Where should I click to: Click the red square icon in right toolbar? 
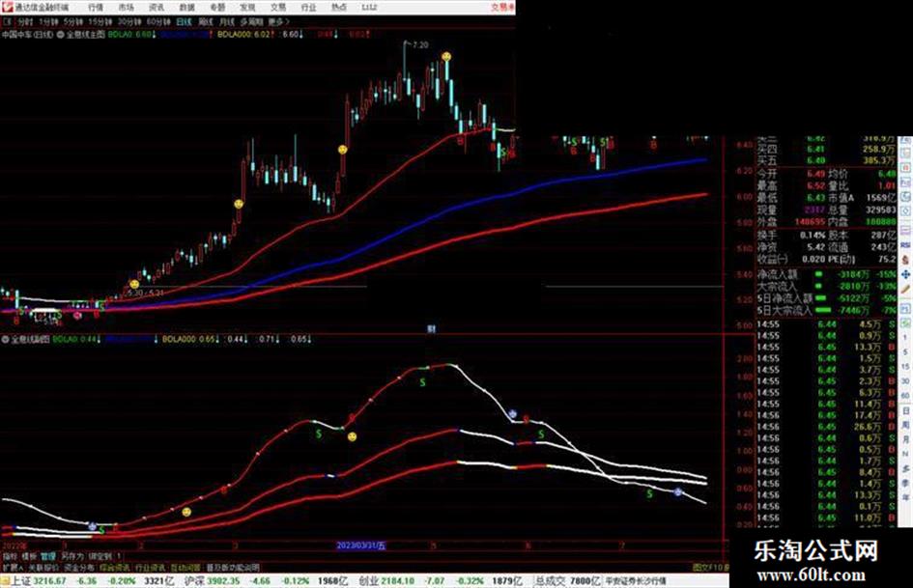coord(905,168)
